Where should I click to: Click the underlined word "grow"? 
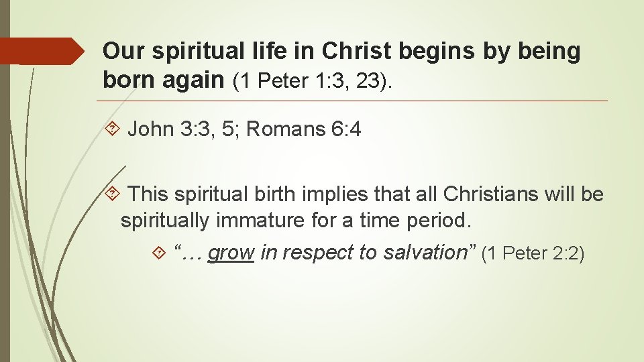pyautogui.click(x=231, y=252)
